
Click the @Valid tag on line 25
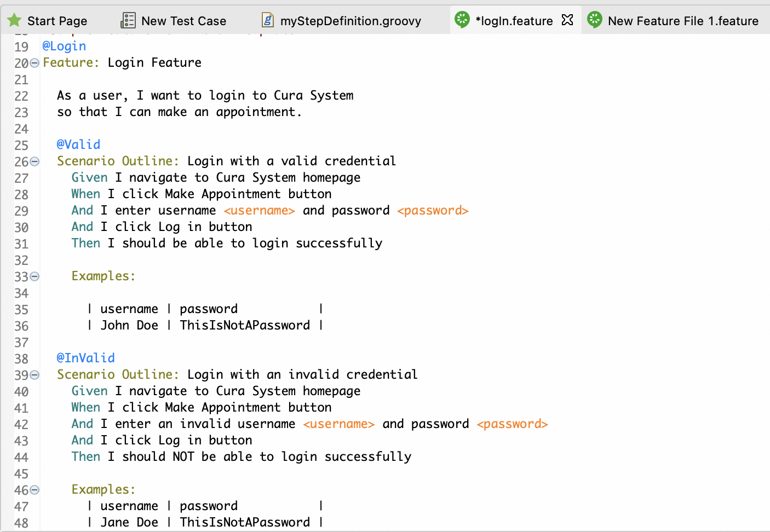(x=79, y=144)
